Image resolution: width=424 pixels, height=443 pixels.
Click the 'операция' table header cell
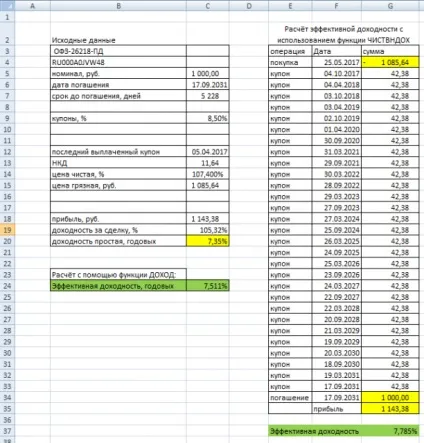pos(290,51)
